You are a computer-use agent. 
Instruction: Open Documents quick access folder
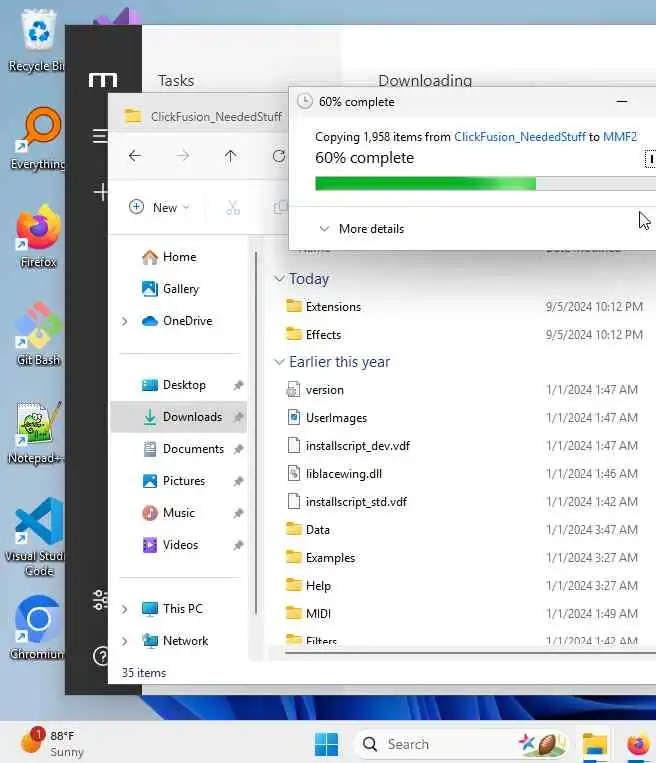tap(179, 449)
